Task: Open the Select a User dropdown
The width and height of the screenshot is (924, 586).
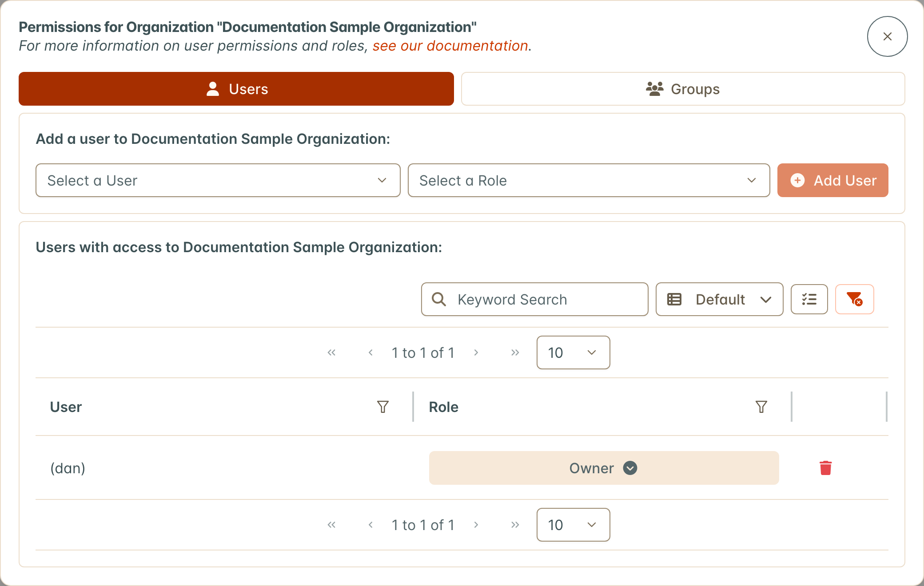Action: tap(218, 180)
